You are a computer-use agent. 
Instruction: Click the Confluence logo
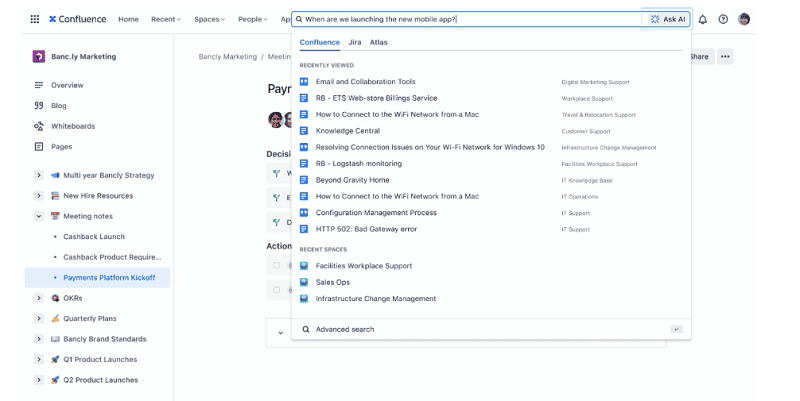click(78, 19)
